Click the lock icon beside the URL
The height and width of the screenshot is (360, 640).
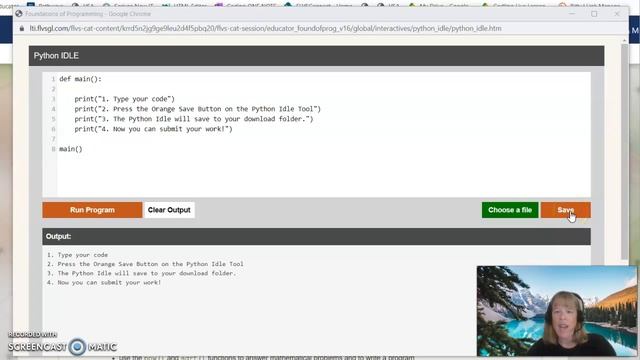click(22, 29)
